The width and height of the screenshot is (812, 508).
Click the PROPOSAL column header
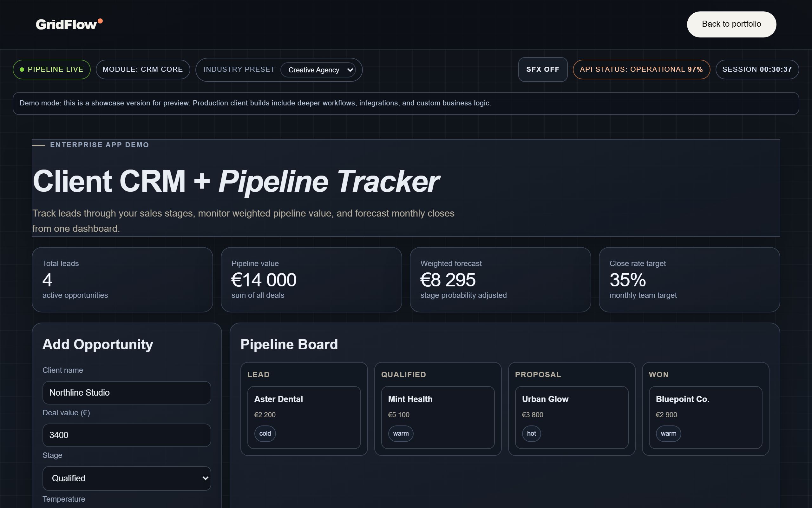pos(538,375)
